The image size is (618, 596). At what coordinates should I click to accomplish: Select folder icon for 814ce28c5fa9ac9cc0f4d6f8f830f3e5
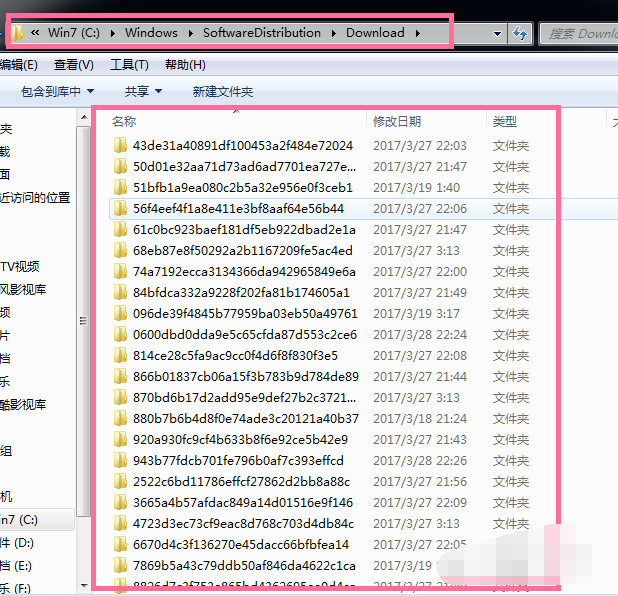click(x=120, y=355)
